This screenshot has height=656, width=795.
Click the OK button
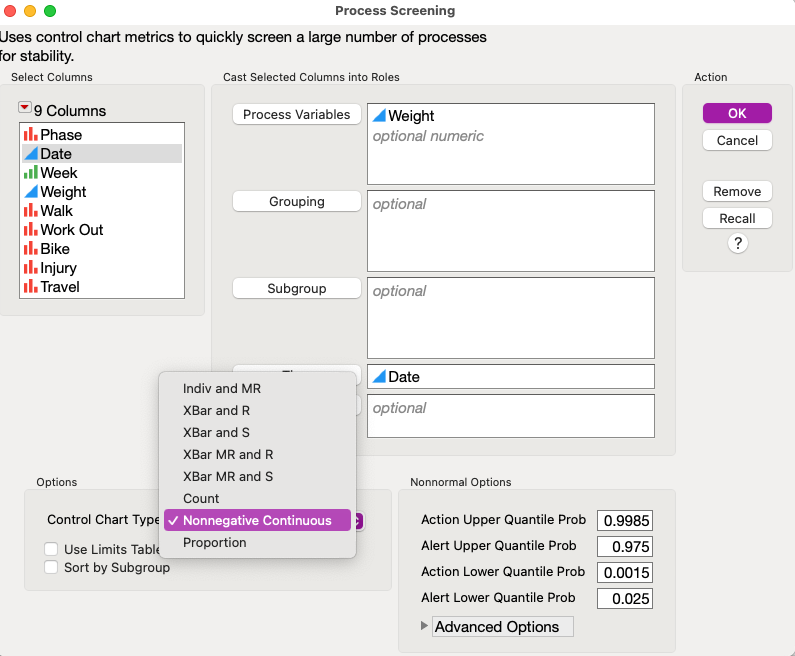pyautogui.click(x=737, y=113)
